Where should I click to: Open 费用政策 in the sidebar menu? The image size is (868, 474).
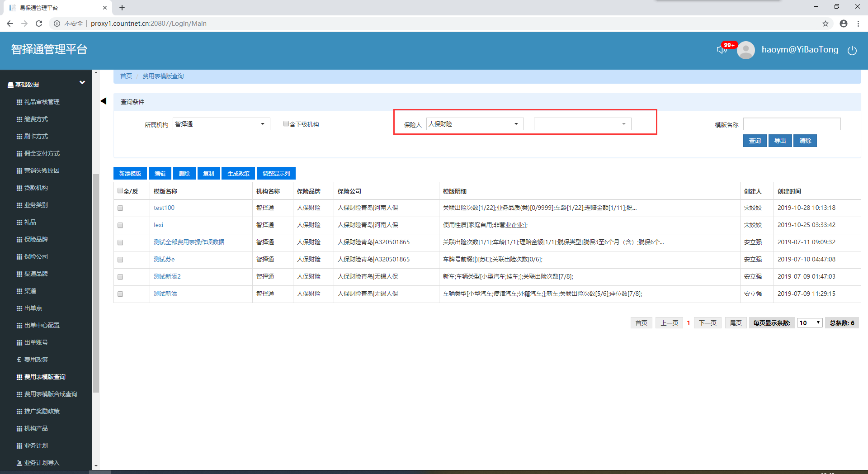coord(36,360)
